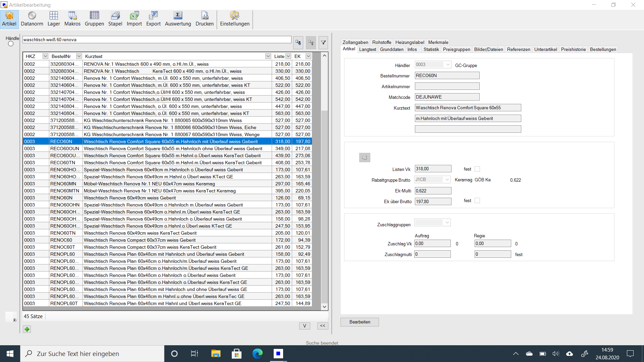This screenshot has height=362, width=644.
Task: Switch to the Preisgruppen tab
Action: coord(456,49)
